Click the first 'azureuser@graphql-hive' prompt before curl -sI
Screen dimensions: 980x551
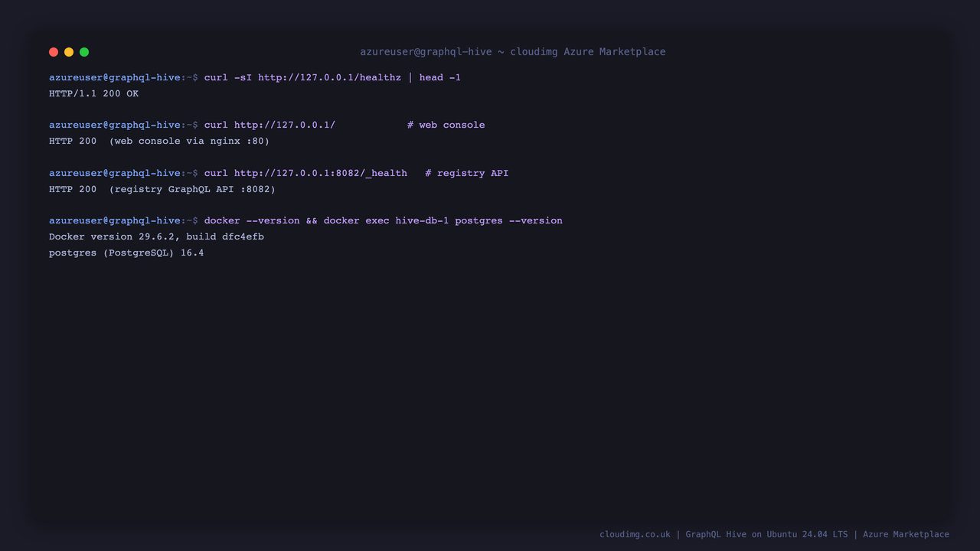115,77
